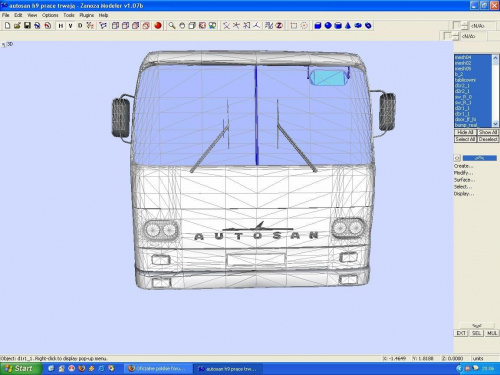Expand the Surface... tools group
This screenshot has height=375, width=500.
(464, 180)
